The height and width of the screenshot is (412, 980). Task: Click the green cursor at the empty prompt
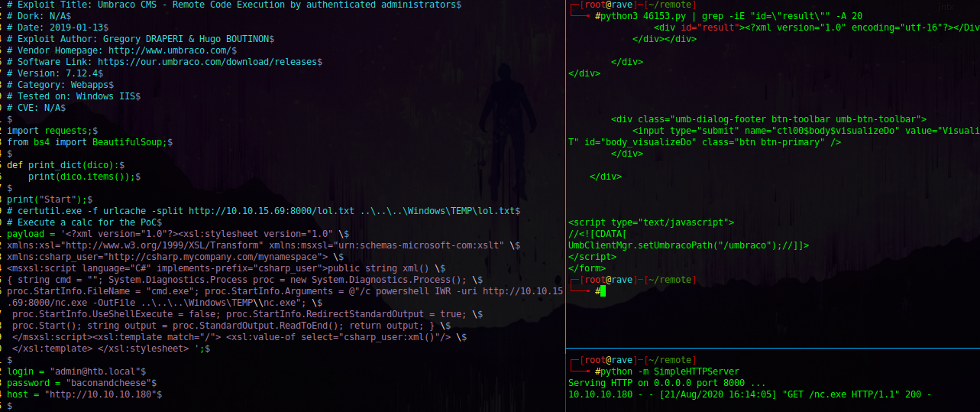pyautogui.click(x=603, y=291)
